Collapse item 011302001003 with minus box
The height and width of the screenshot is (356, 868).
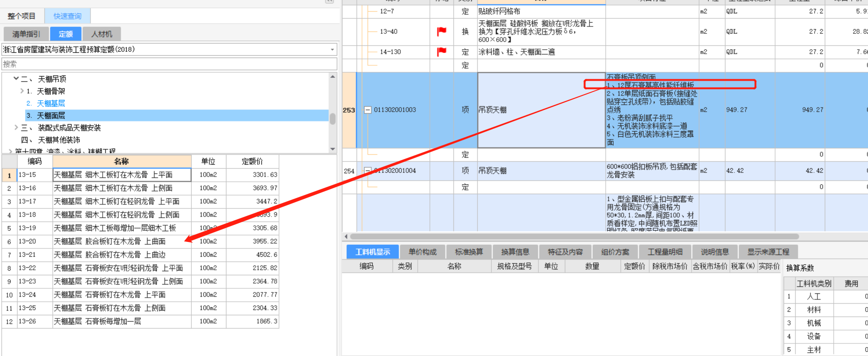coord(368,110)
